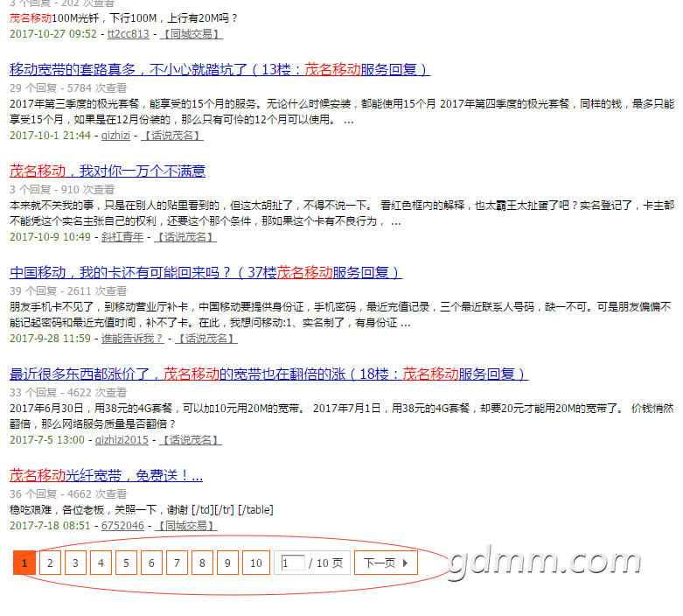Open the 话说茂名 forum link beside 斜杠青年

tap(185, 237)
